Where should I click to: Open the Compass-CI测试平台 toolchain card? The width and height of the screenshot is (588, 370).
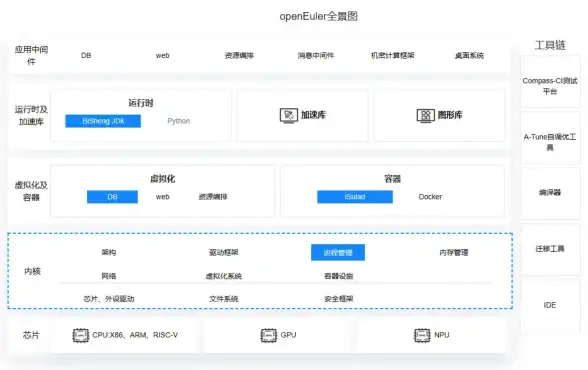tap(550, 82)
